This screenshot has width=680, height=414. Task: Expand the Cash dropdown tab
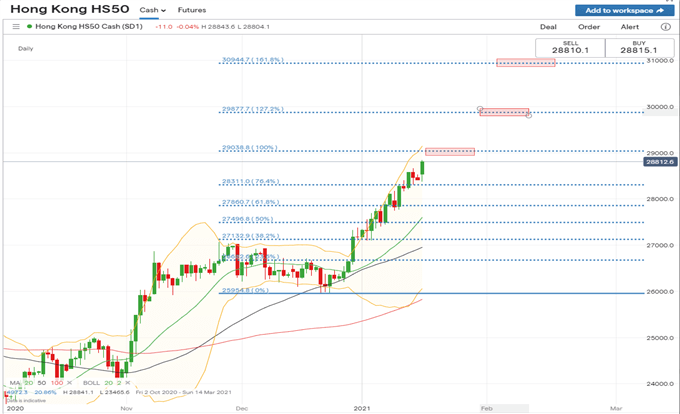[153, 10]
